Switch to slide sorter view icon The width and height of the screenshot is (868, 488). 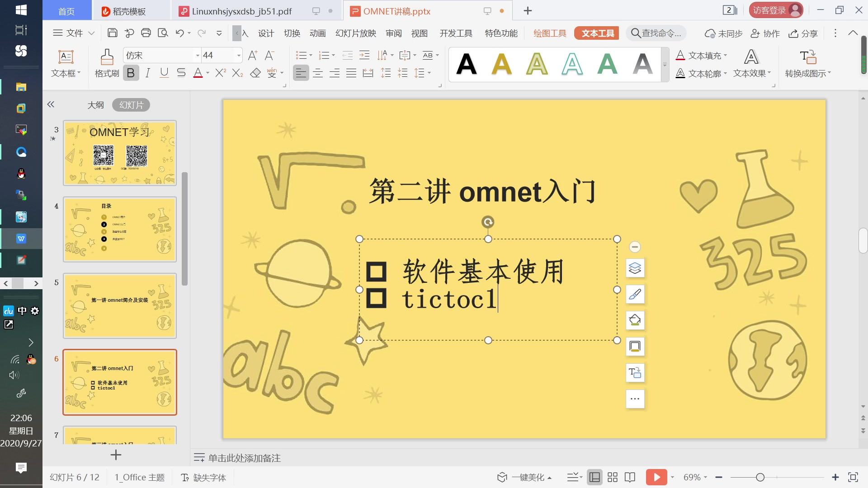point(613,477)
